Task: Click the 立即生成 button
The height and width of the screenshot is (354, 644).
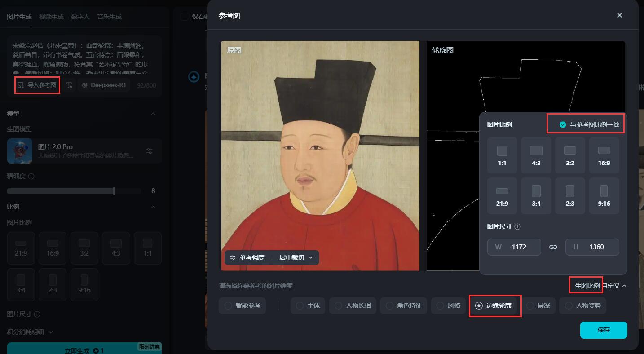Action: coord(84,349)
